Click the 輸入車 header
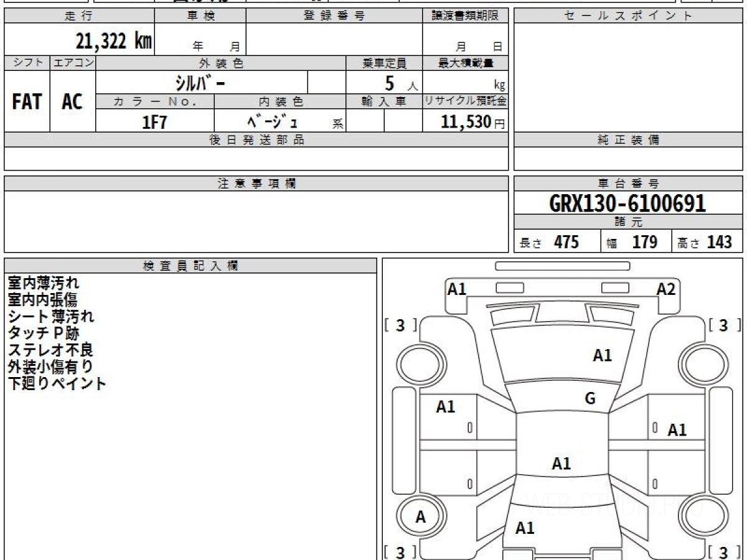747x560 pixels. (x=384, y=101)
